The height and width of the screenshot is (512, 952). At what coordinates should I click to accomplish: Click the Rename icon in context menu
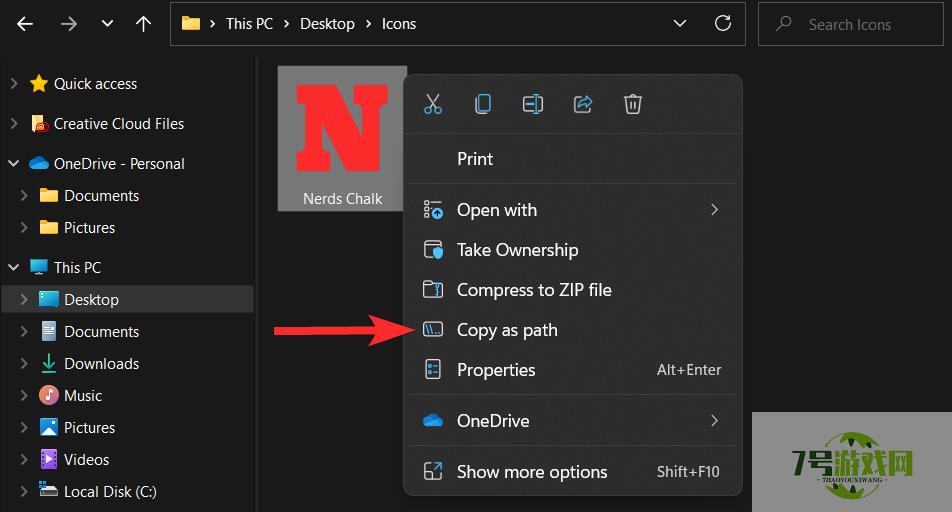(x=533, y=104)
